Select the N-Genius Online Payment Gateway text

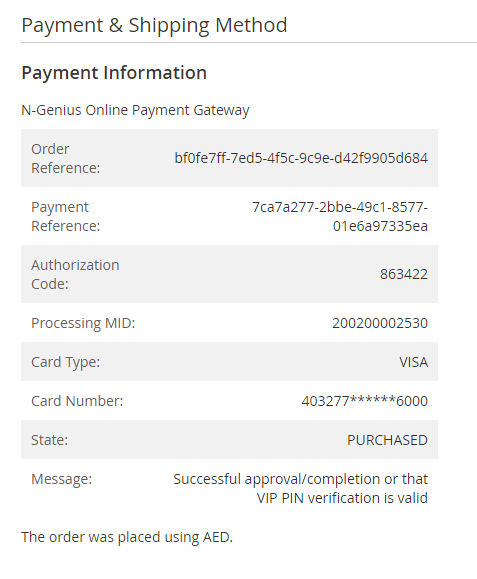pos(135,110)
